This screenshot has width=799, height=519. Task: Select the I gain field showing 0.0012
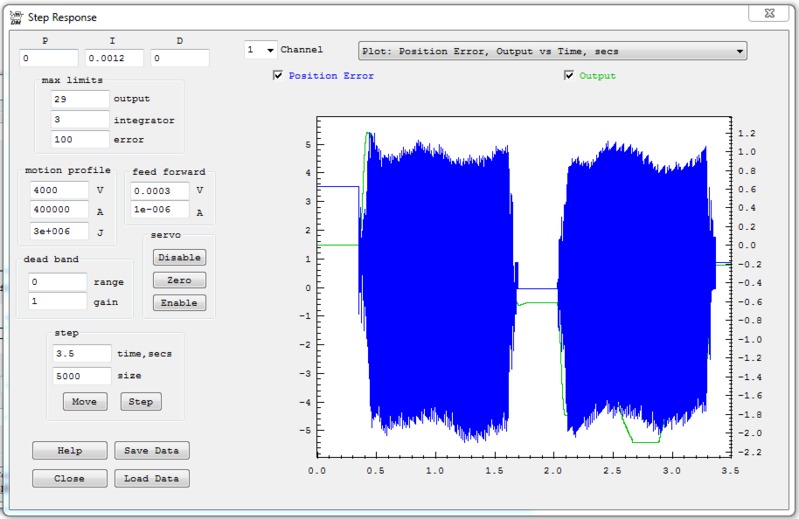(x=114, y=59)
